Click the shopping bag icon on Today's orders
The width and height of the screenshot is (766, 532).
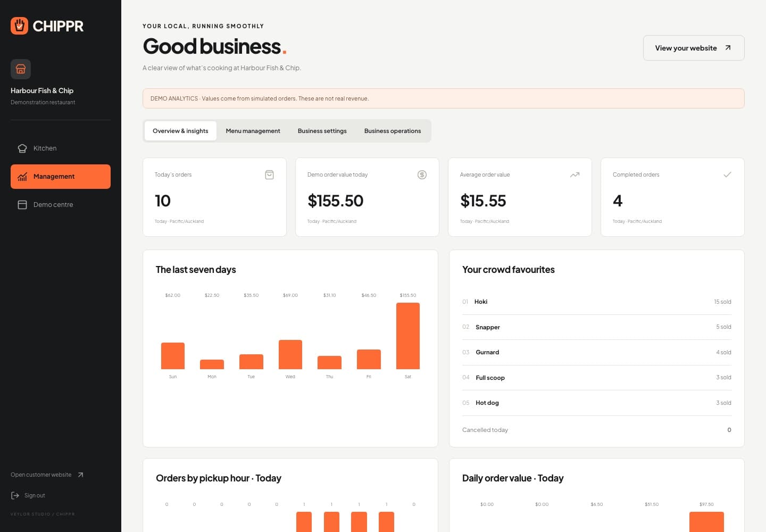point(269,174)
